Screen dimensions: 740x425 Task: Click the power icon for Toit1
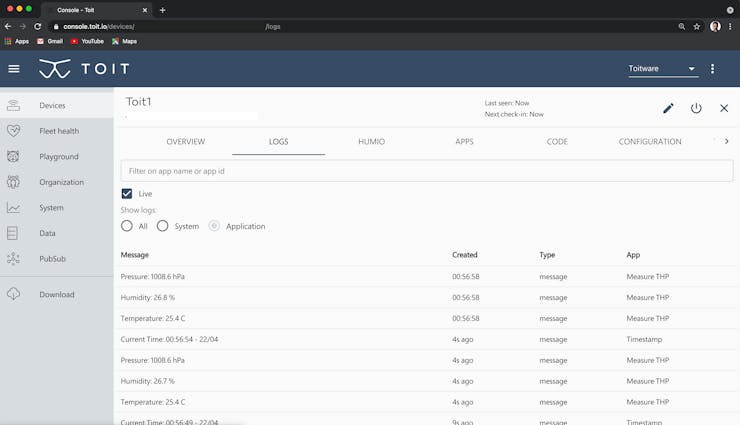[x=696, y=108]
